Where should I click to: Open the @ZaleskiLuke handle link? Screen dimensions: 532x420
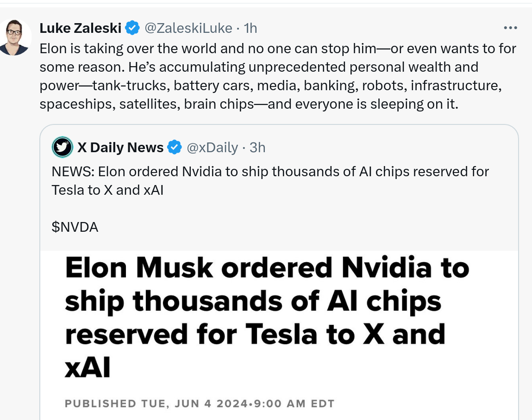(188, 28)
